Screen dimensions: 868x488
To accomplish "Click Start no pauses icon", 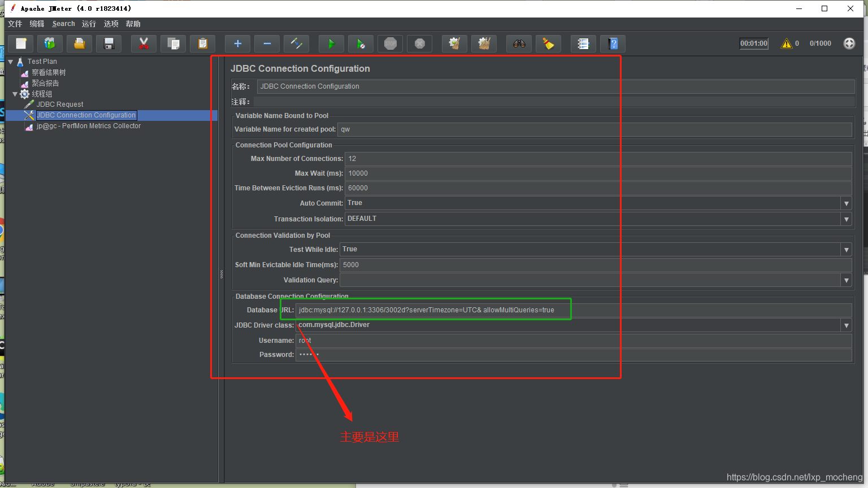I will [x=361, y=43].
